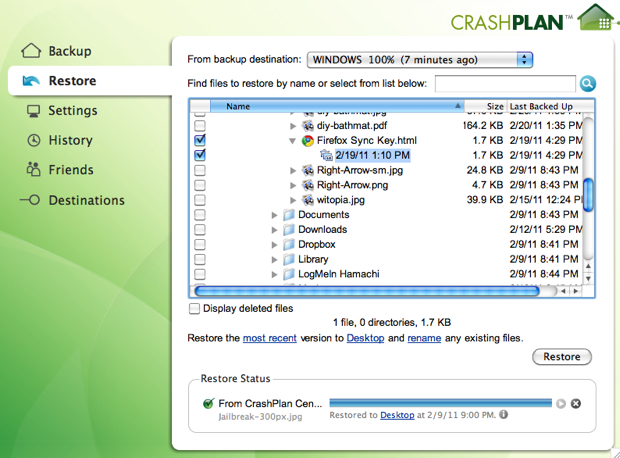Enable Display deleted files checkbox

(194, 308)
